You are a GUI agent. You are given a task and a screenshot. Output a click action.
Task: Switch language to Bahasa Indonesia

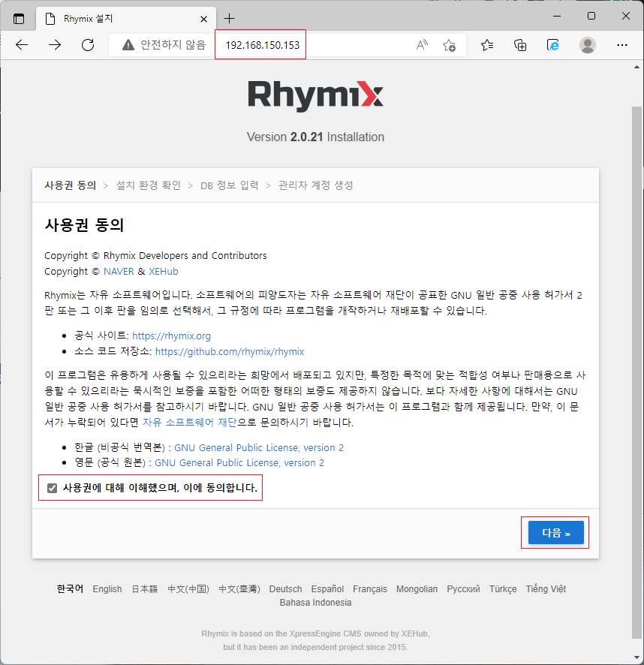coord(316,603)
